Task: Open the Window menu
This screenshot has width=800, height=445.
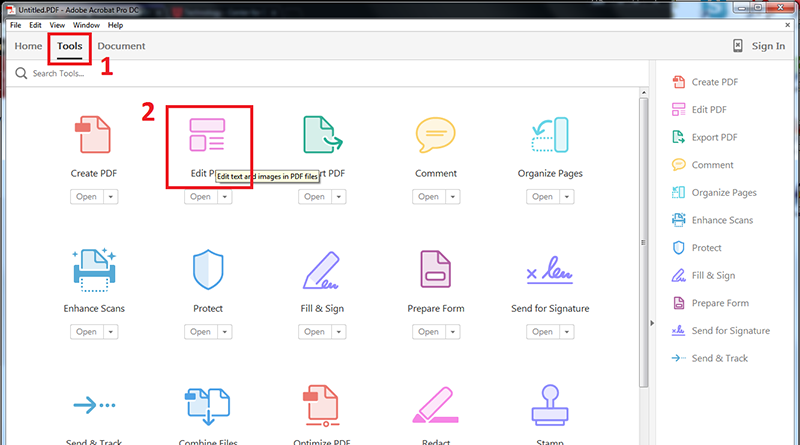Action: (x=86, y=25)
